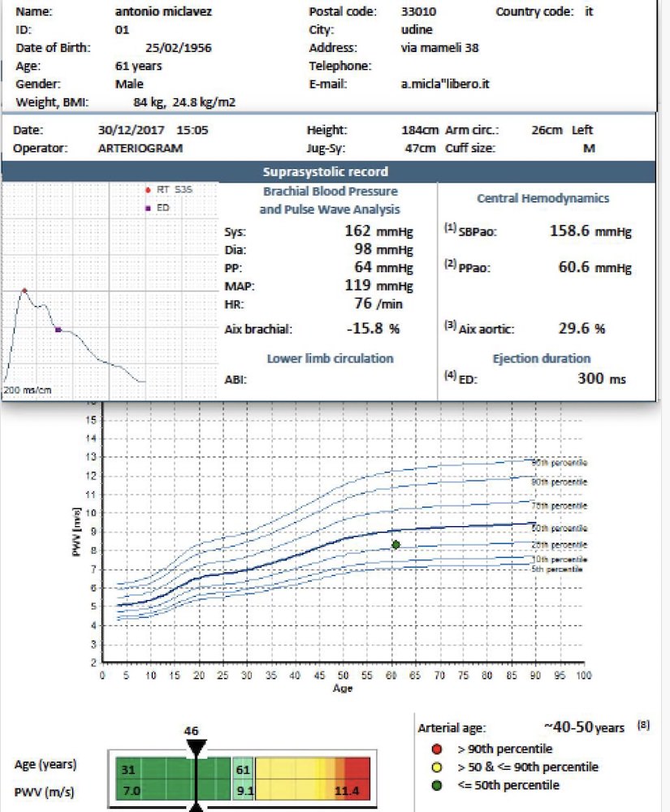This screenshot has height=812, width=670.
Task: Click the patient name antonio miclavez
Action: pos(156,12)
